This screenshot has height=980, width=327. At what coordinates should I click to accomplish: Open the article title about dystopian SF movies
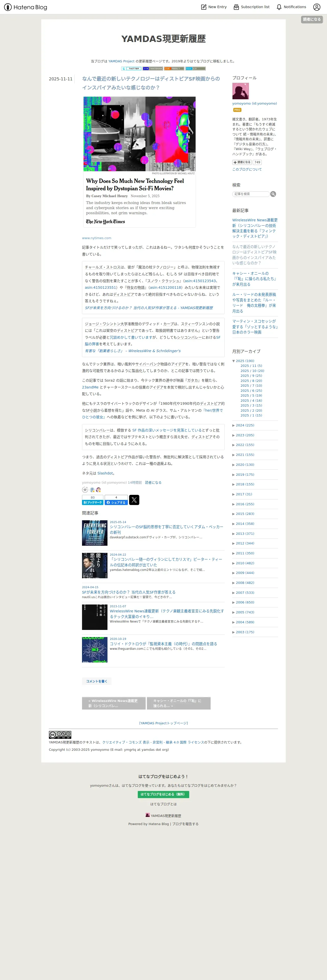(151, 83)
